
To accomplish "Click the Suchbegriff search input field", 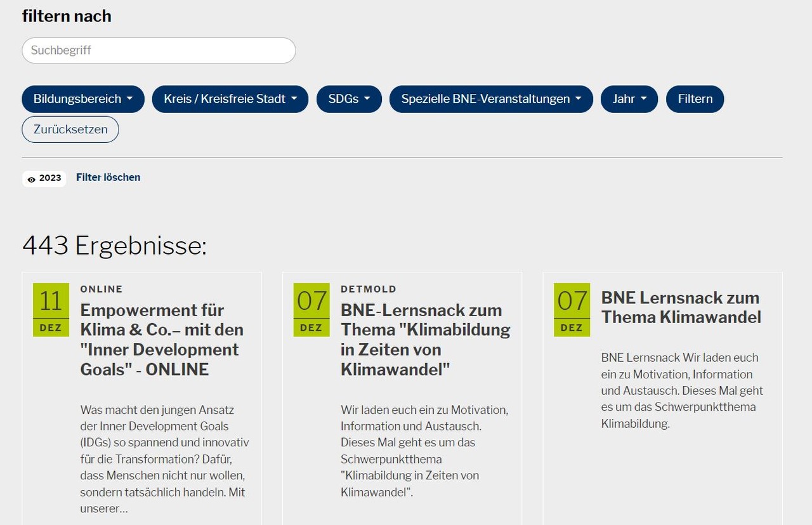I will click(x=159, y=50).
